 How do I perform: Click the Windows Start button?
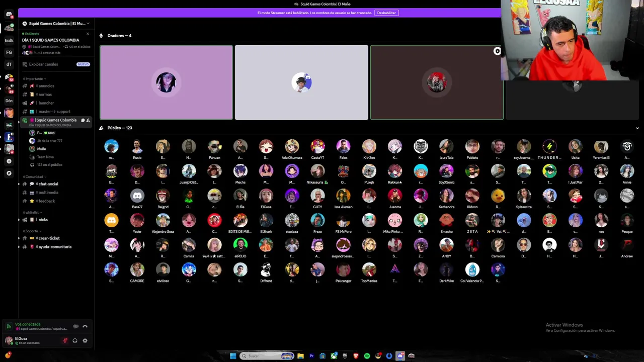[x=233, y=356]
